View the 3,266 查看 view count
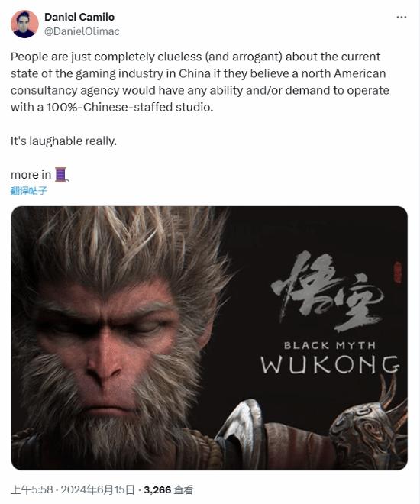This screenshot has width=420, height=504. pyautogui.click(x=169, y=489)
